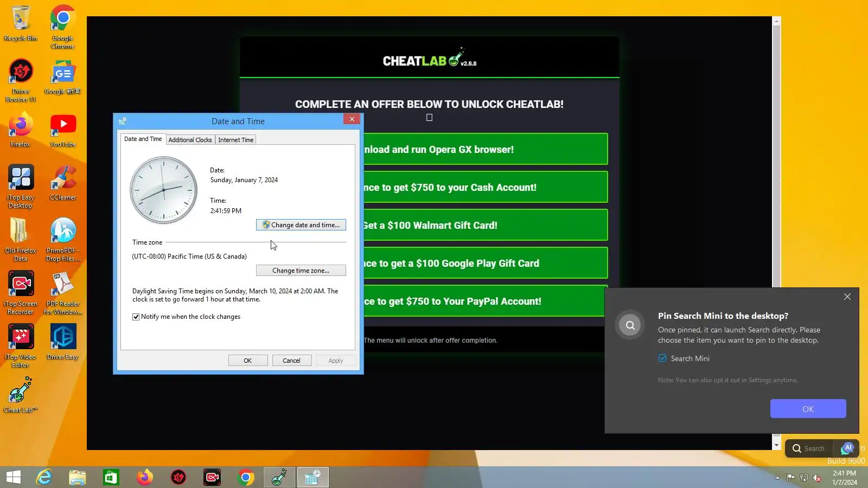The width and height of the screenshot is (868, 488).
Task: Open iTop Screen Recorder taskbar icon
Action: click(212, 477)
